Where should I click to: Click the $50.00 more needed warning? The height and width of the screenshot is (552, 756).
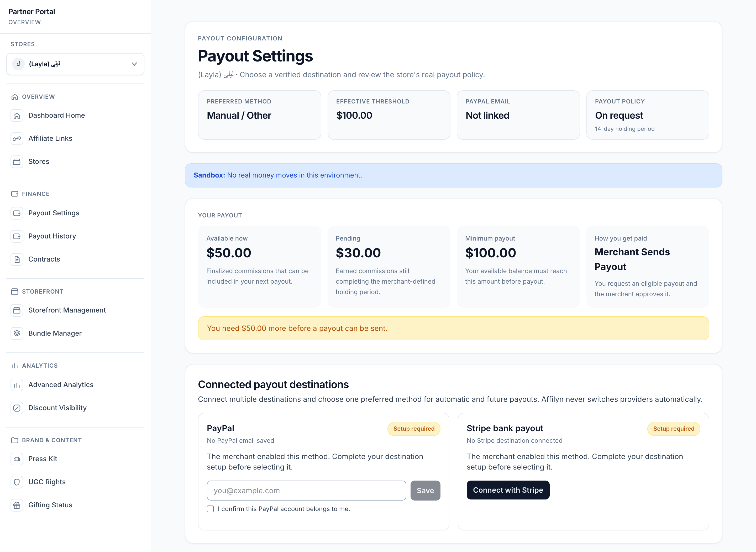(x=453, y=329)
